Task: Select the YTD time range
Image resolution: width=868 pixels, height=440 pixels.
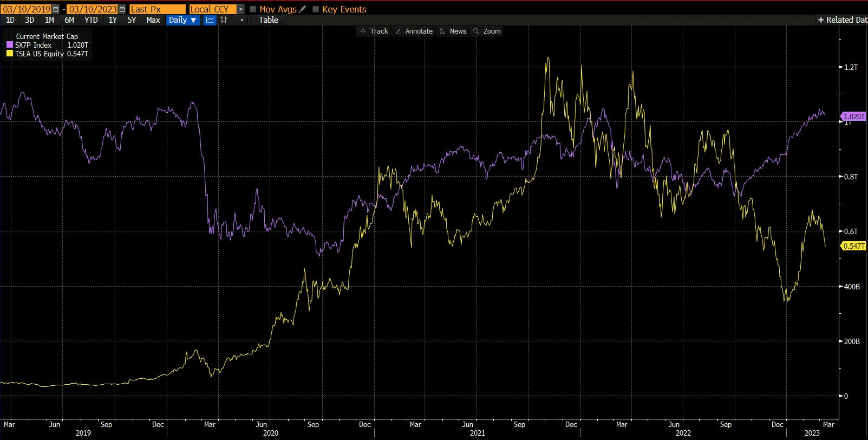Action: point(91,20)
